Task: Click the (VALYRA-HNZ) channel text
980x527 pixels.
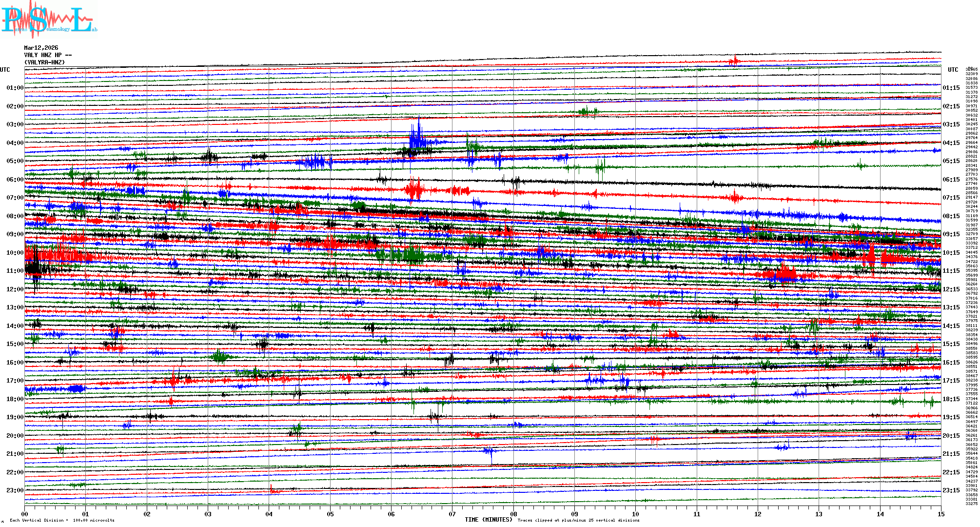Action: [x=44, y=62]
